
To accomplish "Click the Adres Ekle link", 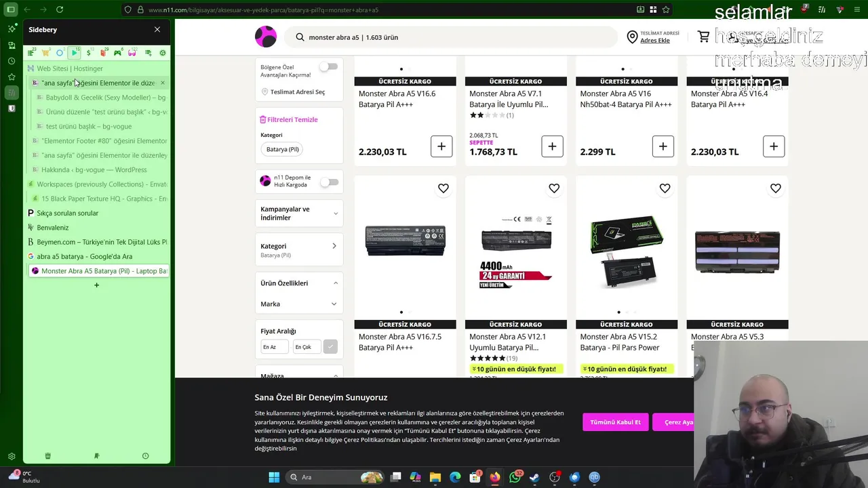I will [655, 41].
